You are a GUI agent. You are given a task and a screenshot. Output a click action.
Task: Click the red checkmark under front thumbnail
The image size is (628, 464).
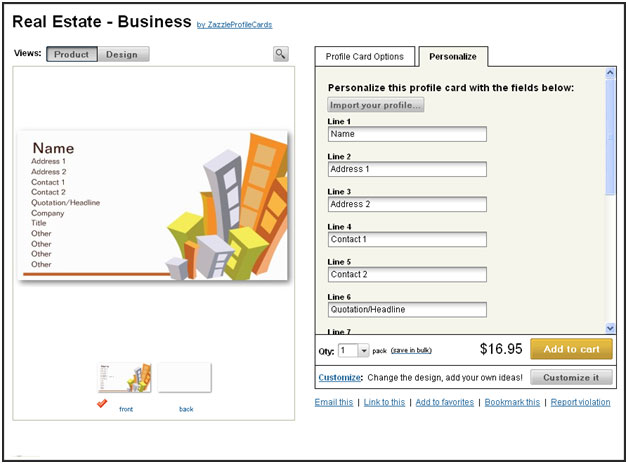(x=102, y=403)
